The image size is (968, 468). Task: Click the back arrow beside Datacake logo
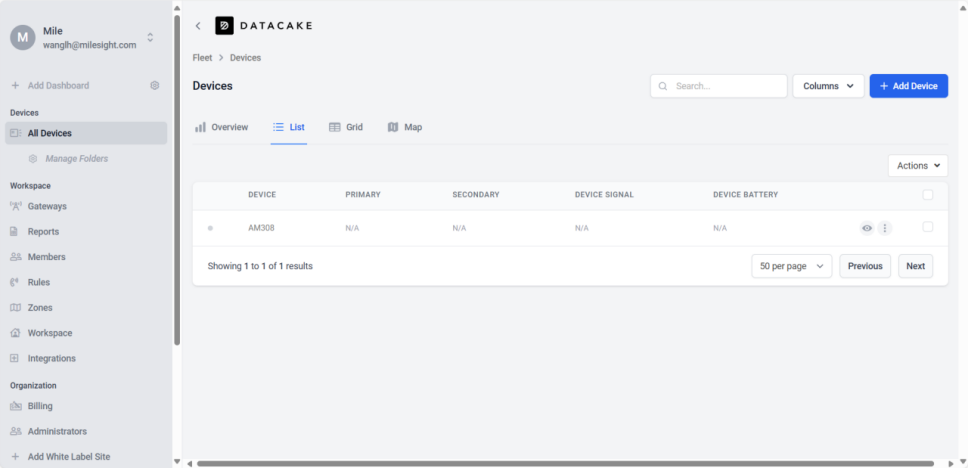pyautogui.click(x=198, y=26)
